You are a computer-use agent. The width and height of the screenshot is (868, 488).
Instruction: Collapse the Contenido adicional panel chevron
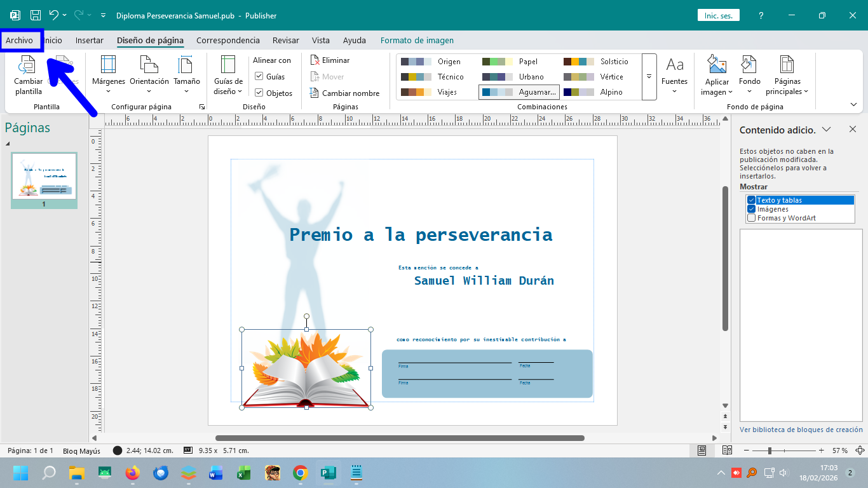827,129
